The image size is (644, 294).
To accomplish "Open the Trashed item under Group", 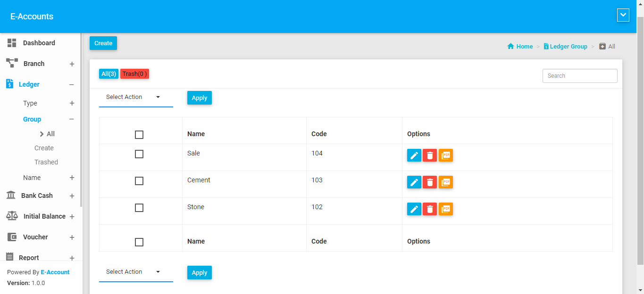I will 46,162.
